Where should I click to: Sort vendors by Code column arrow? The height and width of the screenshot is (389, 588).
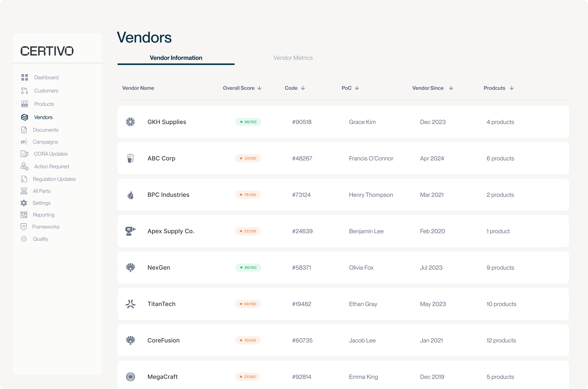tap(303, 88)
